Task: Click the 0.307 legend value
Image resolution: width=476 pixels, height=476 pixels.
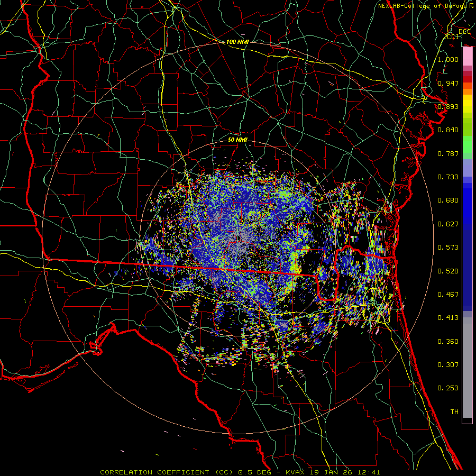Action: tap(448, 365)
